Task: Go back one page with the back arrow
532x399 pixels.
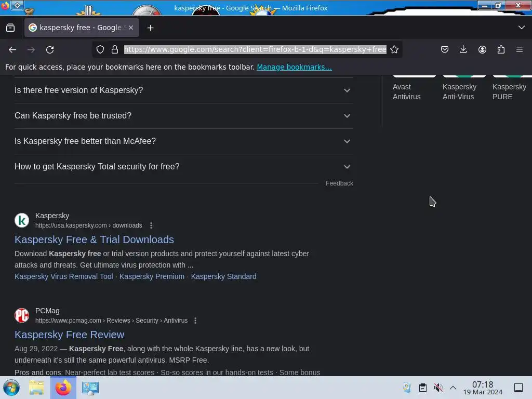Action: point(12,50)
